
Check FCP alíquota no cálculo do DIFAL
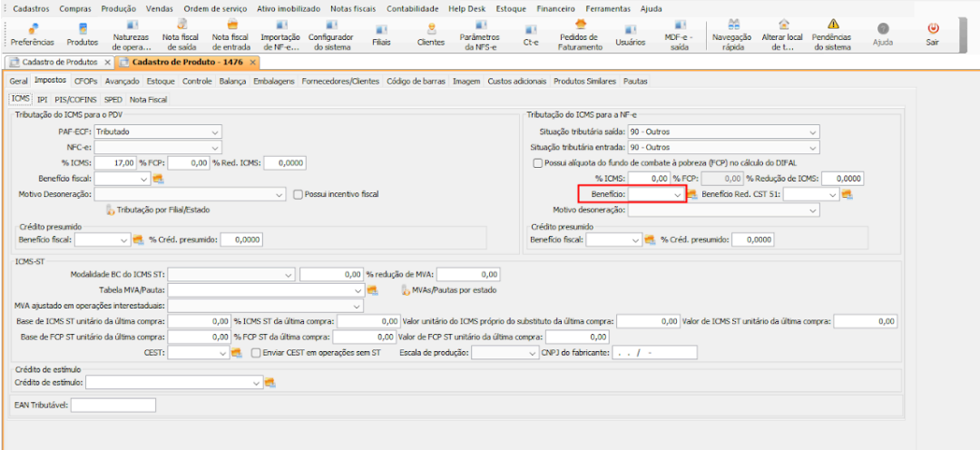coord(537,162)
